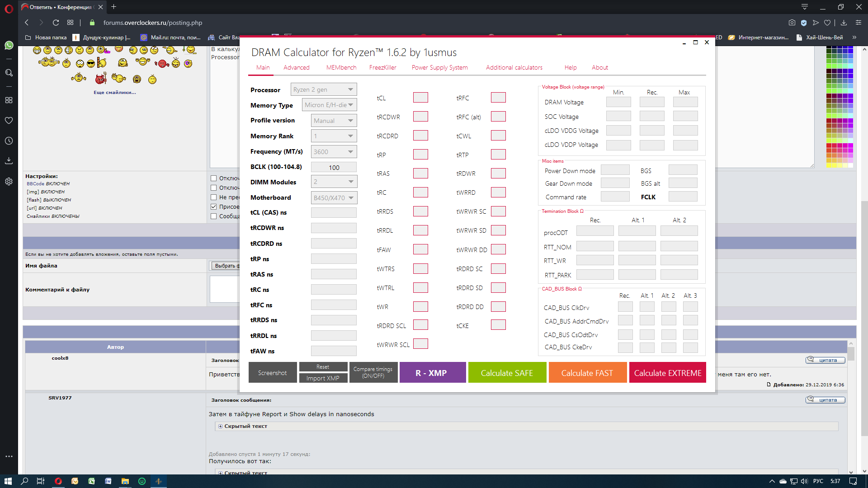This screenshot has height=488, width=868.
Task: Click the browser reload page icon
Action: [x=56, y=23]
